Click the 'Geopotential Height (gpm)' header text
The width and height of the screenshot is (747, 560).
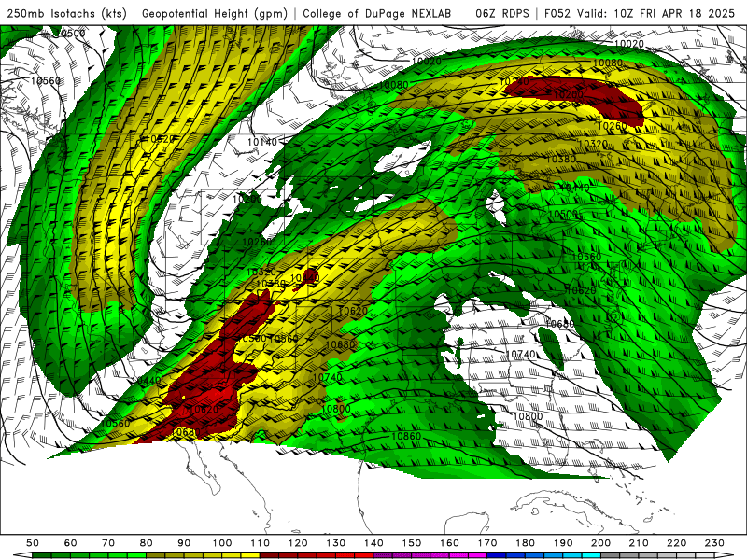click(x=215, y=14)
